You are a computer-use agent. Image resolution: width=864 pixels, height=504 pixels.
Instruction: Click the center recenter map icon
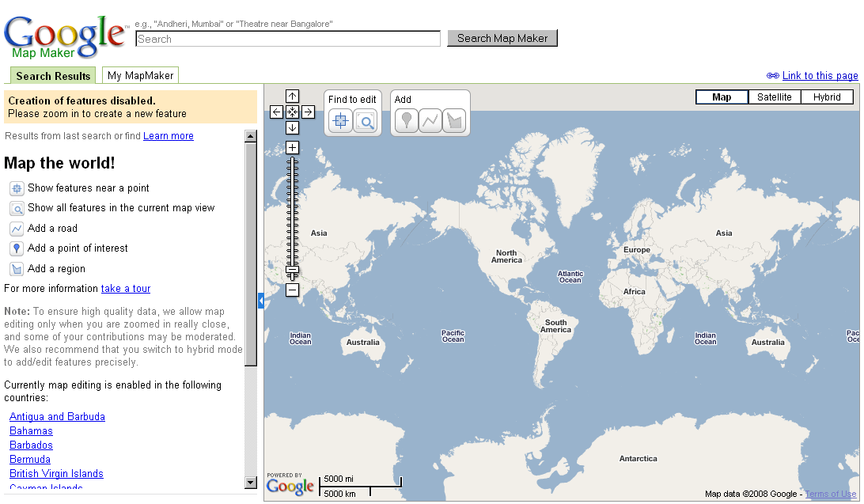tap(292, 112)
